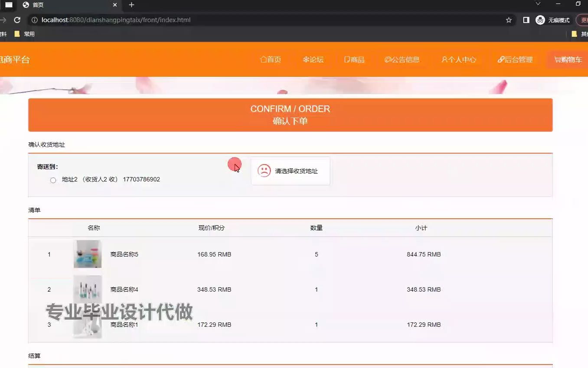
Task: Click the sad-face icon beside 请选择收货地址
Action: pos(264,171)
